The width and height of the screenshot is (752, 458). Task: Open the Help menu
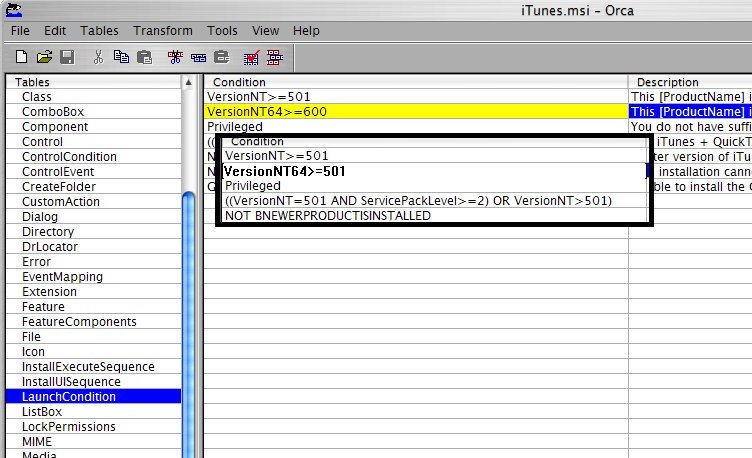(x=306, y=31)
